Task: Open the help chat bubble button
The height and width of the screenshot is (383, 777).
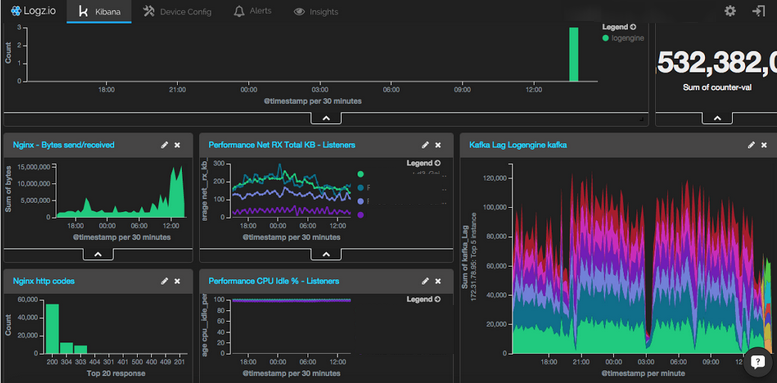Action: (758, 362)
